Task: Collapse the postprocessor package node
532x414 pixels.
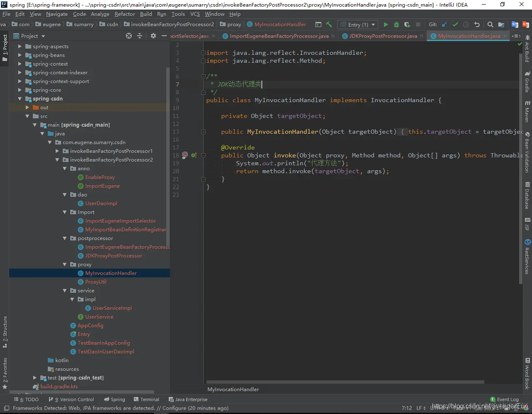Action: click(x=64, y=238)
